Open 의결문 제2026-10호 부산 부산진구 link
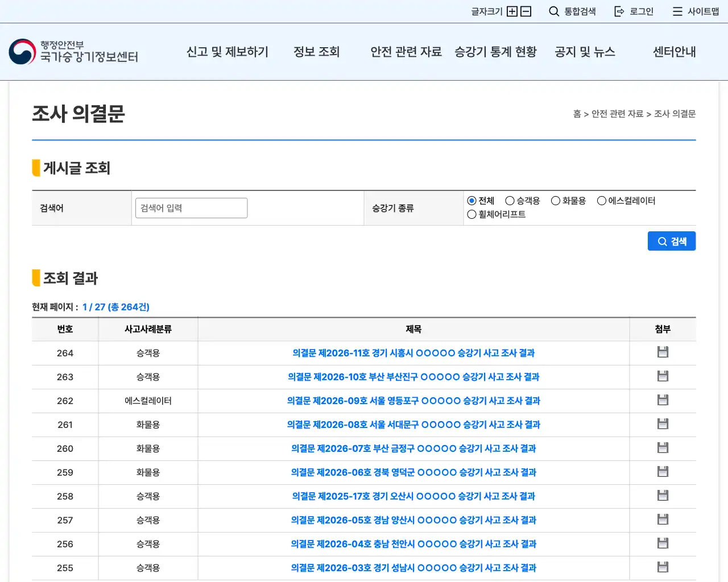Viewport: 728px width, 582px height. click(413, 377)
